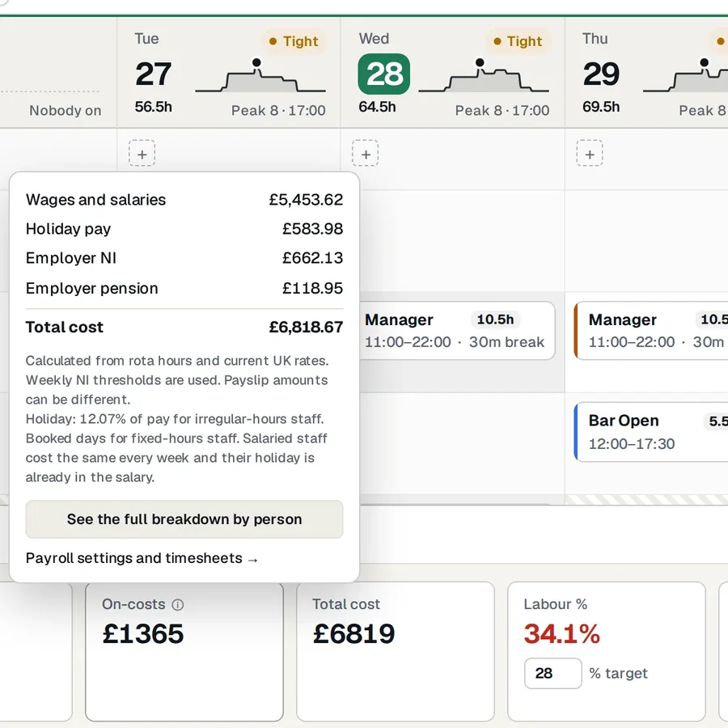Click the Wednesday Tight status badge
The width and height of the screenshot is (728, 728).
[518, 41]
